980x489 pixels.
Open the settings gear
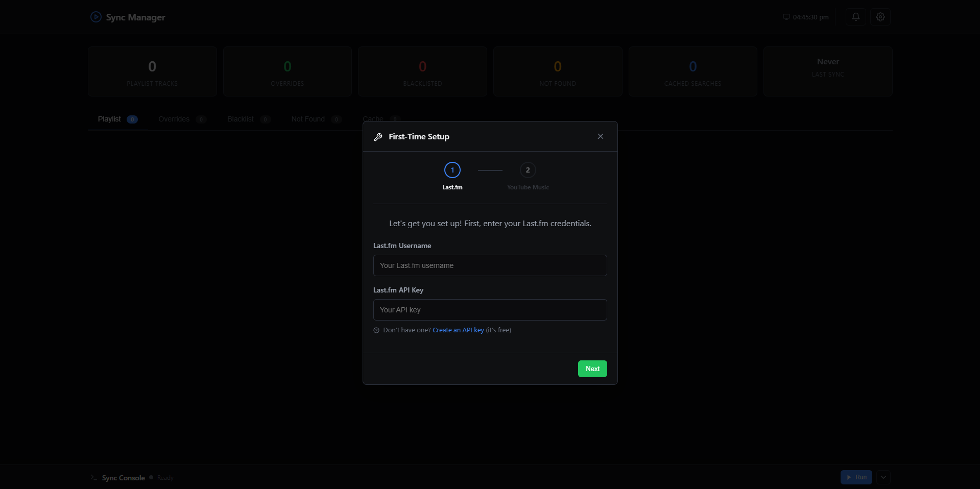880,17
